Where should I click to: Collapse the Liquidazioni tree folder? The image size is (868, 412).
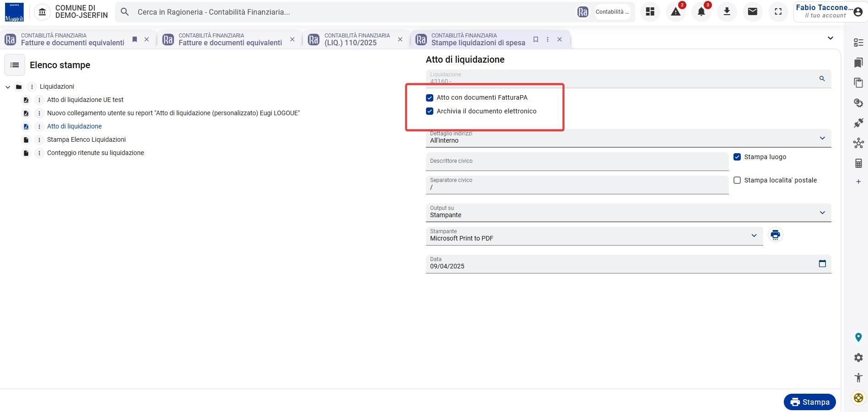pos(8,86)
